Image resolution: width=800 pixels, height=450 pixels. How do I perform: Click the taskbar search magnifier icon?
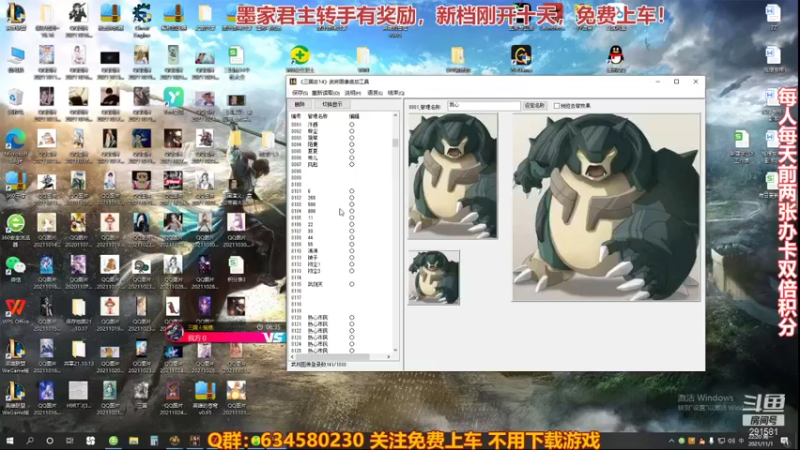click(x=30, y=441)
